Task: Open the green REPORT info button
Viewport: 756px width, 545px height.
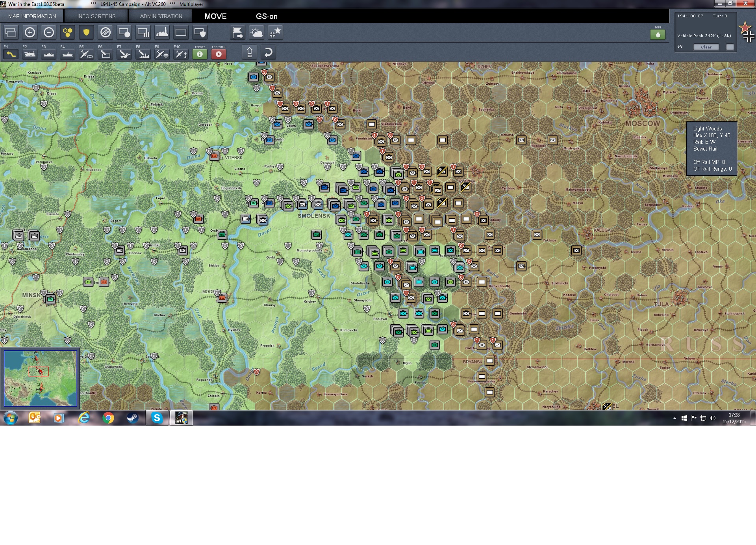Action: [200, 54]
